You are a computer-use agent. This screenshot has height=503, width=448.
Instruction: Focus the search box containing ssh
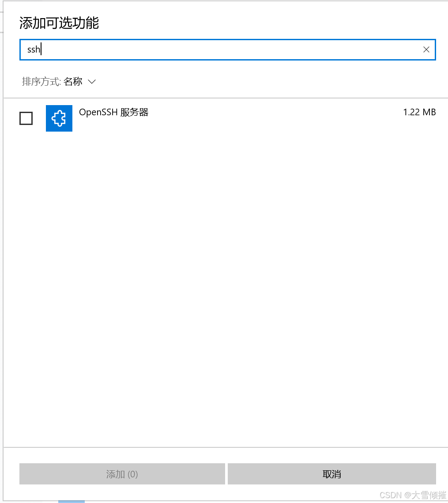point(228,50)
